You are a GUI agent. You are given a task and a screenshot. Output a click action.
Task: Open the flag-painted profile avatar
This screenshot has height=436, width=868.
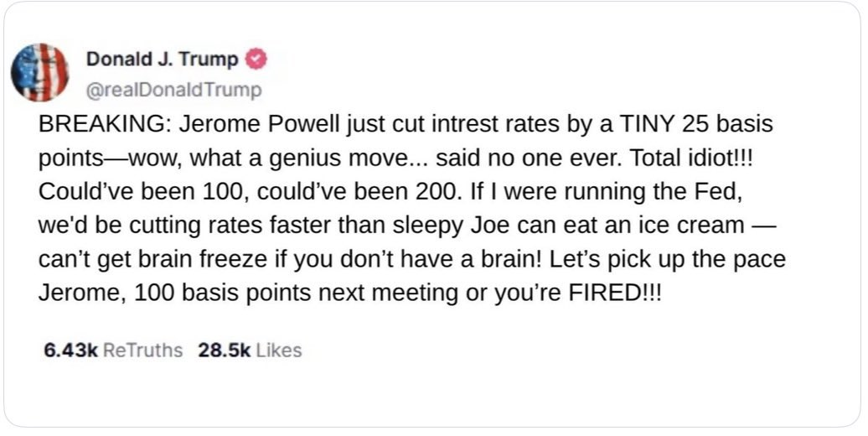point(40,73)
